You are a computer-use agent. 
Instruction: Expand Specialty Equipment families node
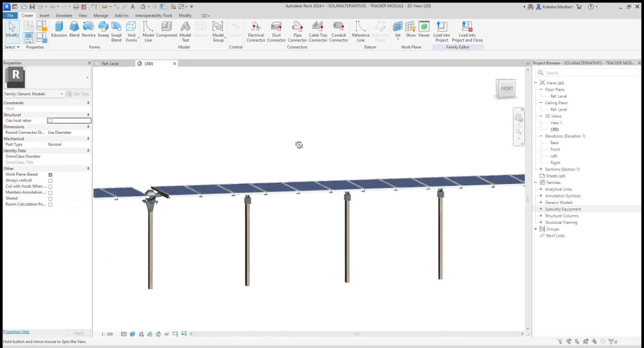point(541,209)
